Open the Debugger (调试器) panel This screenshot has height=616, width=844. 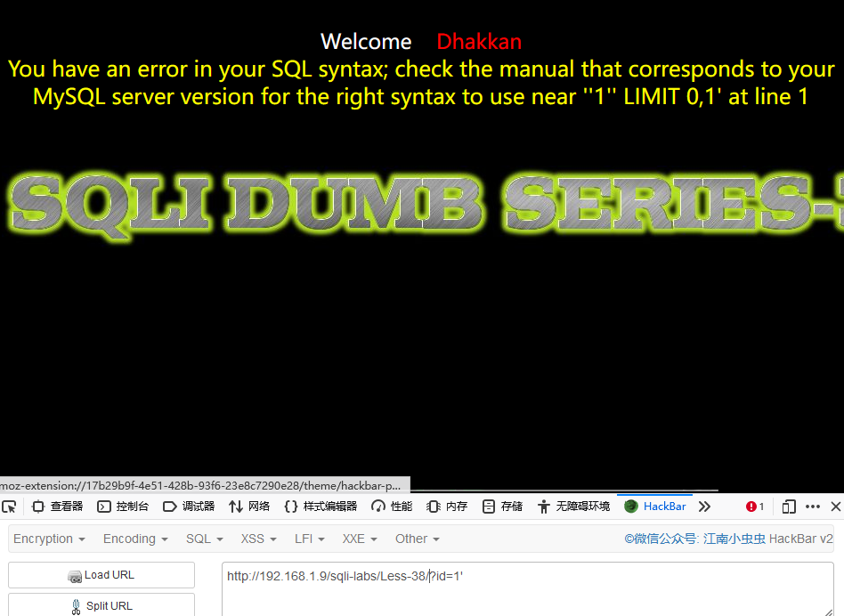[189, 507]
